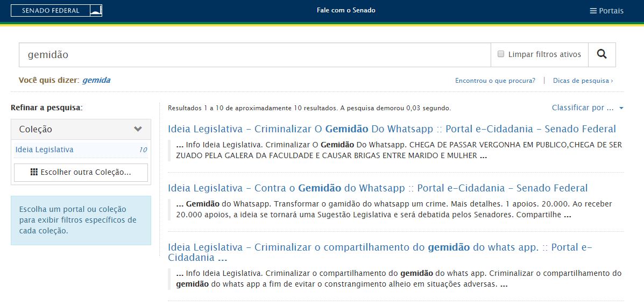Click the search field containing gemidão
This screenshot has width=644, height=306.
[x=254, y=55]
